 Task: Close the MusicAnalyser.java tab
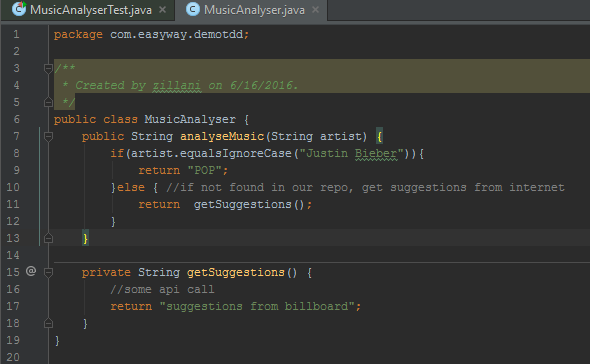(316, 10)
